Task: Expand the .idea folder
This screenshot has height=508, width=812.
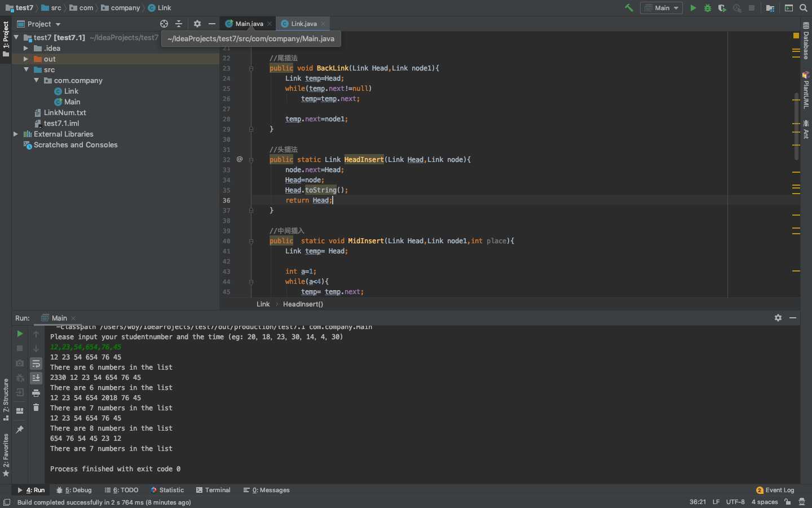Action: [26, 48]
